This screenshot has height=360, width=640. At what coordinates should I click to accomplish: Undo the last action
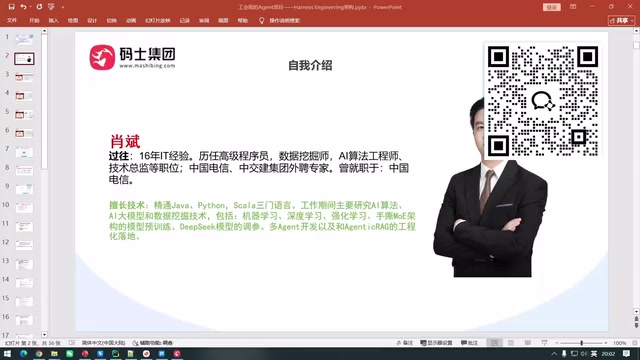(23, 7)
